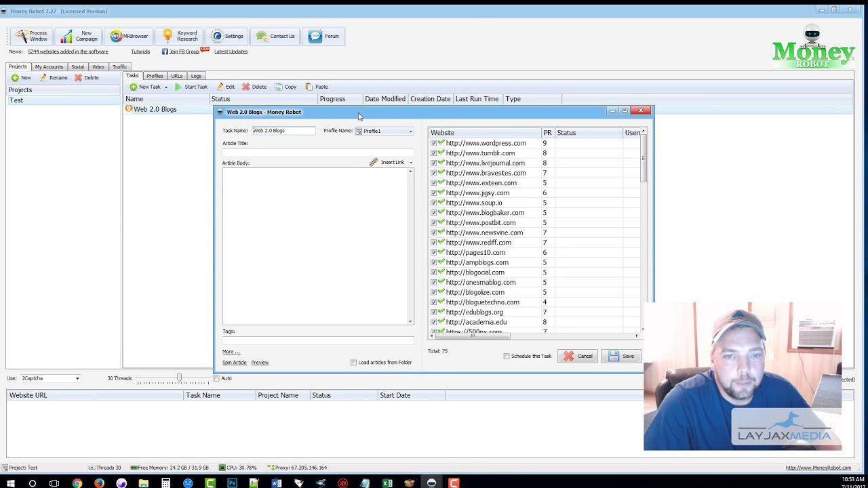Uncheck the edublogs.org website checkbox
The width and height of the screenshot is (868, 488).
[x=434, y=312]
